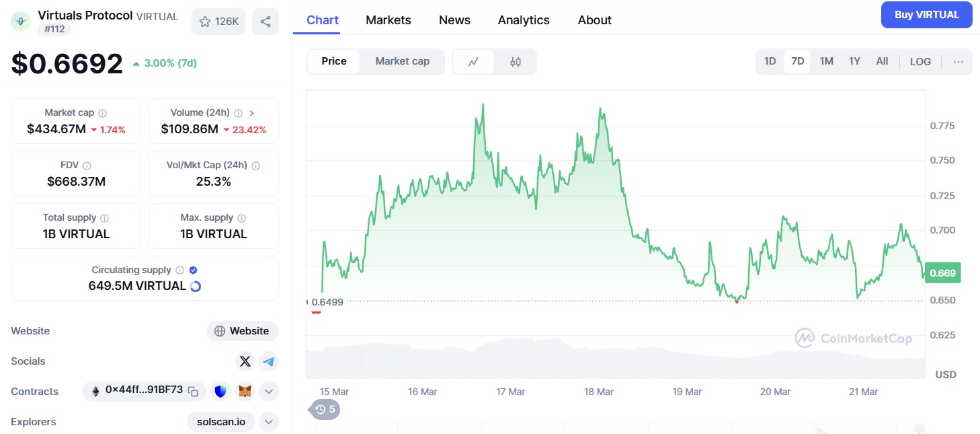Select the 1M chart time range
This screenshot has height=434, width=980.
tap(826, 61)
